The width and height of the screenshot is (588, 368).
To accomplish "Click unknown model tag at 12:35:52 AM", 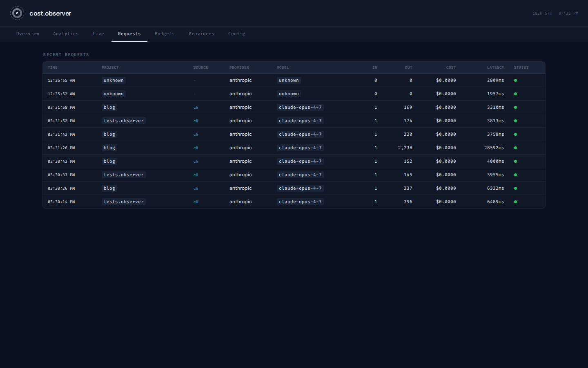I will [289, 94].
